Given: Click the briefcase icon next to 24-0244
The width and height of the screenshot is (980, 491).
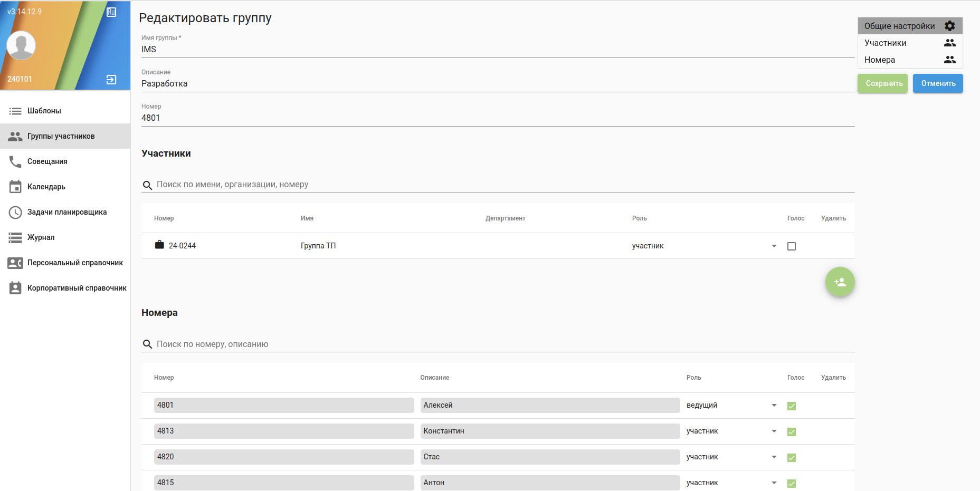Looking at the screenshot, I should click(x=159, y=245).
